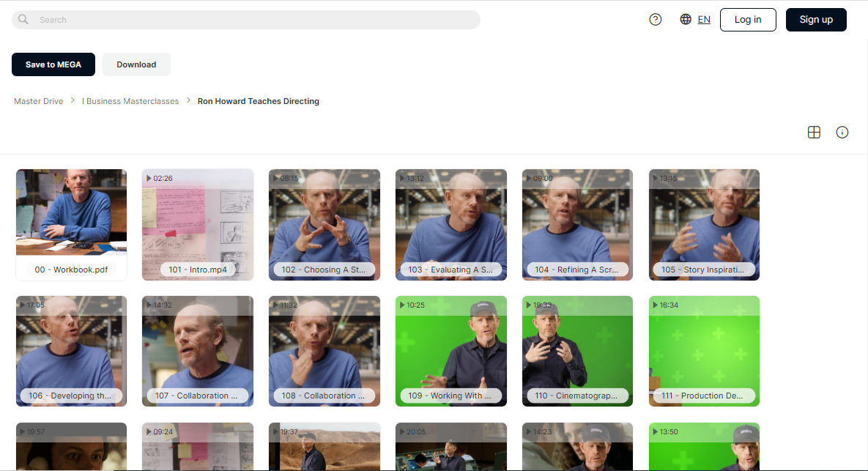The image size is (868, 471).
Task: Open I Business Masterclasses breadcrumb
Action: 130,101
